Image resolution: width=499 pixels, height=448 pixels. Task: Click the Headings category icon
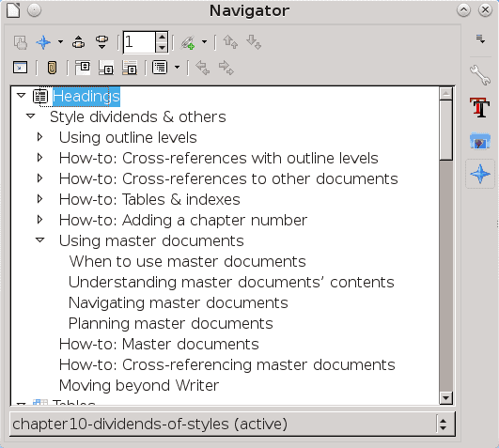click(40, 97)
